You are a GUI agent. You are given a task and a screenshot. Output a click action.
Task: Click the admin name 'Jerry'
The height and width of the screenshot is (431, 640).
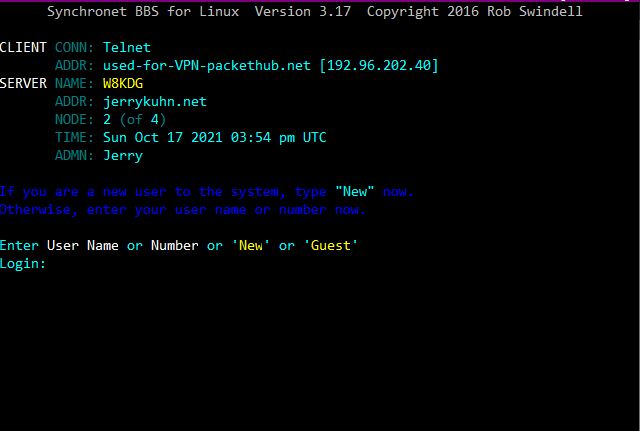tap(123, 156)
